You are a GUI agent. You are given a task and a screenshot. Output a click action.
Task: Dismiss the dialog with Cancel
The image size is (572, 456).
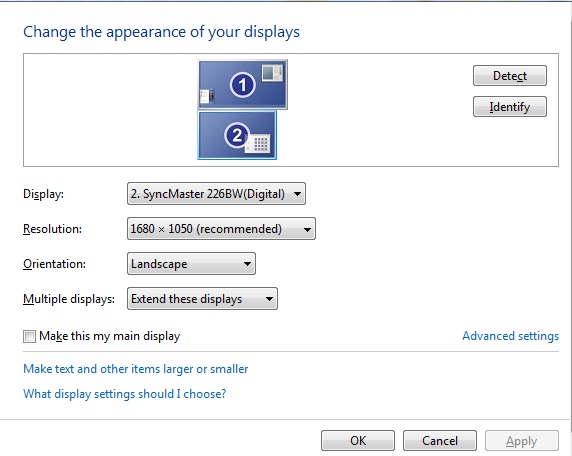[x=440, y=441]
